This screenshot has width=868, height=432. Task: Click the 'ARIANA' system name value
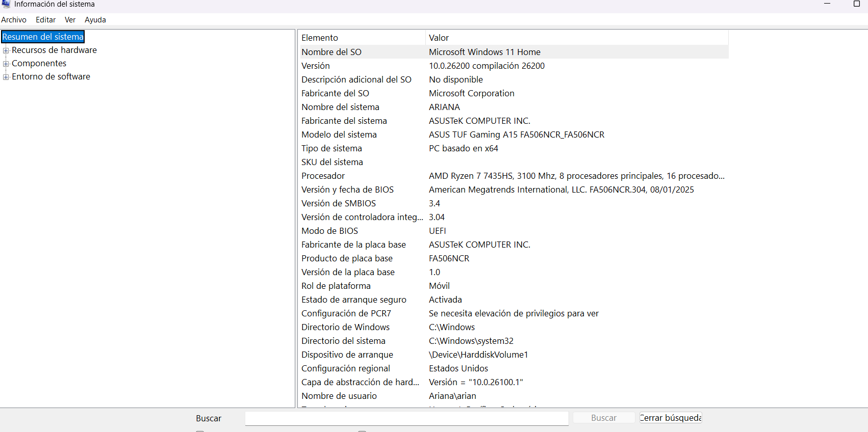[444, 107]
